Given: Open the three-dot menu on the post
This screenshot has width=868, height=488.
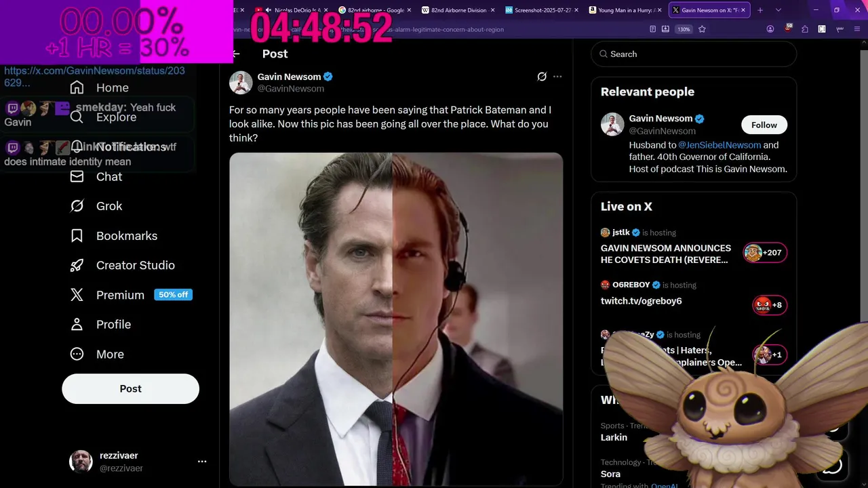Looking at the screenshot, I should pyautogui.click(x=557, y=77).
